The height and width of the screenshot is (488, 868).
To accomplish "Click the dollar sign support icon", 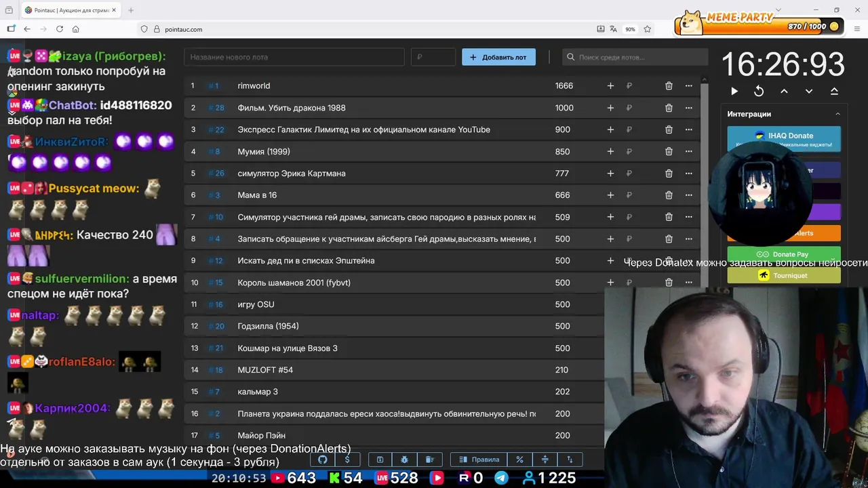I will 347,460.
